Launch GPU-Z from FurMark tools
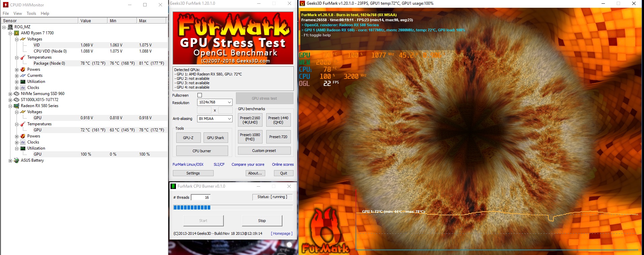 188,138
